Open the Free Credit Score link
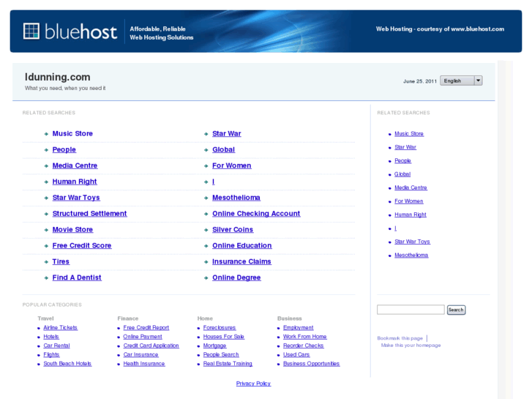The image size is (532, 399). 82,245
